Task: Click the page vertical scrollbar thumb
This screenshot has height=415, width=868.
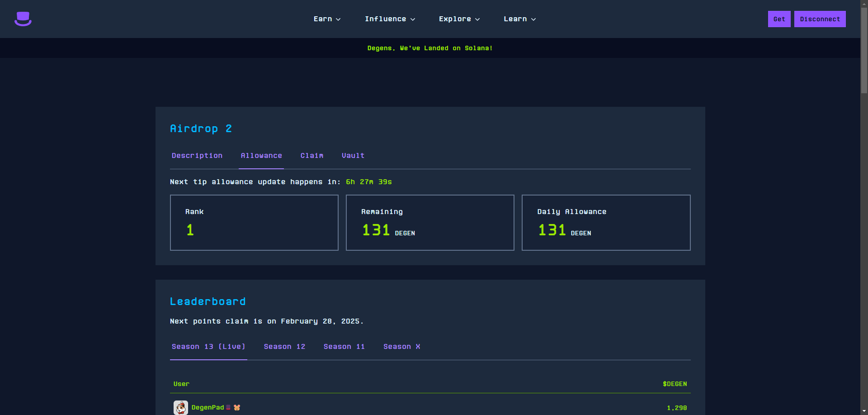Action: (x=864, y=50)
